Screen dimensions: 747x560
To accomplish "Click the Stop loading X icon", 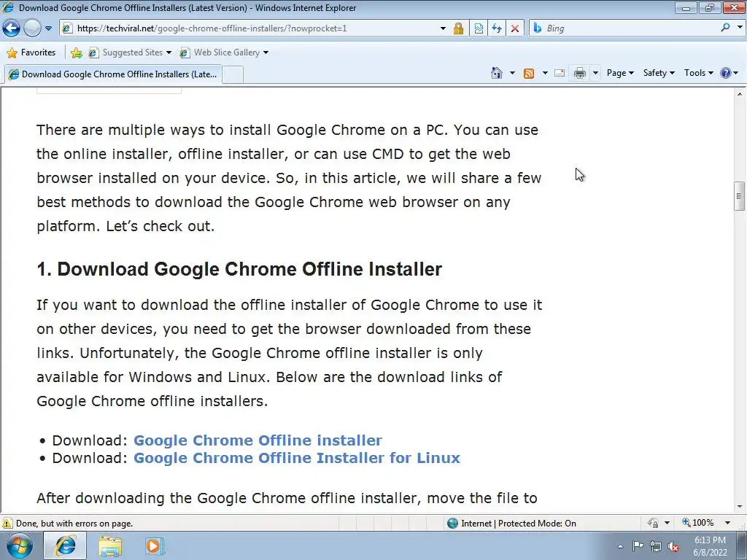I will 515,28.
